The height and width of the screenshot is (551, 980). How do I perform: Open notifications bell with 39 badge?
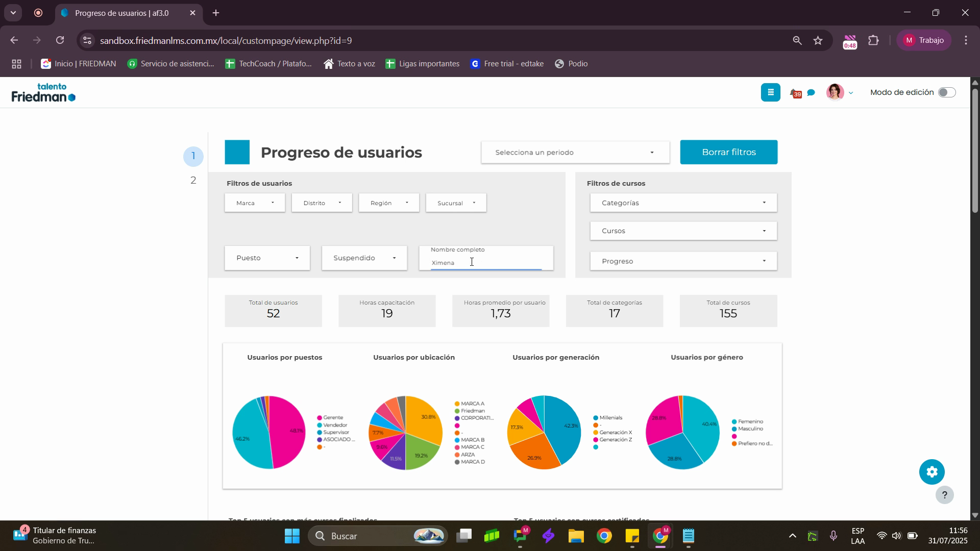pos(795,93)
